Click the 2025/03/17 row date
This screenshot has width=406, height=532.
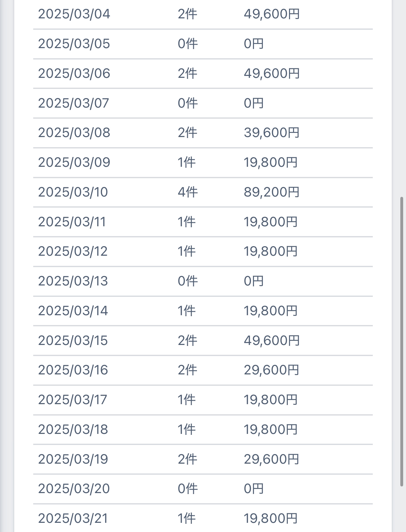pos(73,400)
